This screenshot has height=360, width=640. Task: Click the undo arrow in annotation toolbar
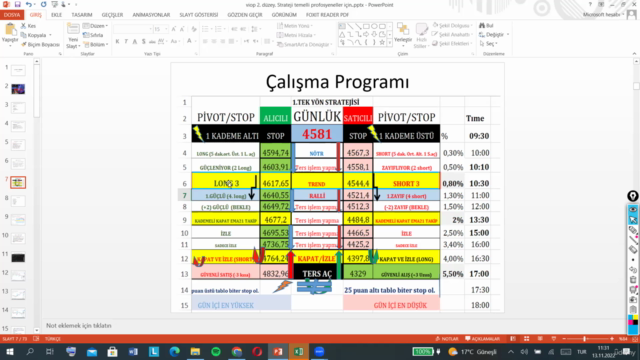(x=633, y=269)
